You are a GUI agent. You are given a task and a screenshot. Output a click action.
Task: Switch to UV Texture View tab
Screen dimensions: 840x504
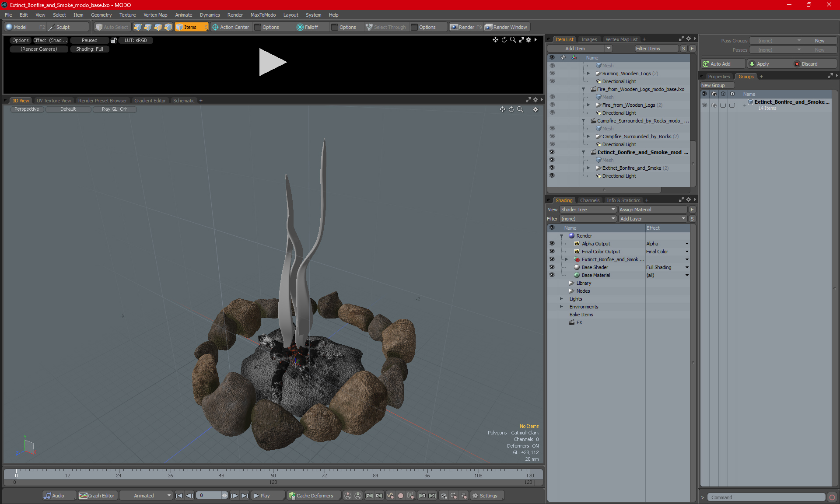coord(53,101)
